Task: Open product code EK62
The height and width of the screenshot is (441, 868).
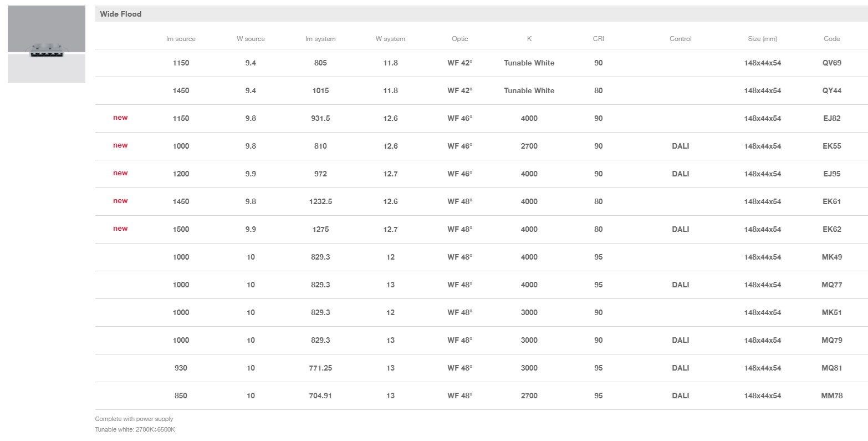Action: (x=831, y=229)
